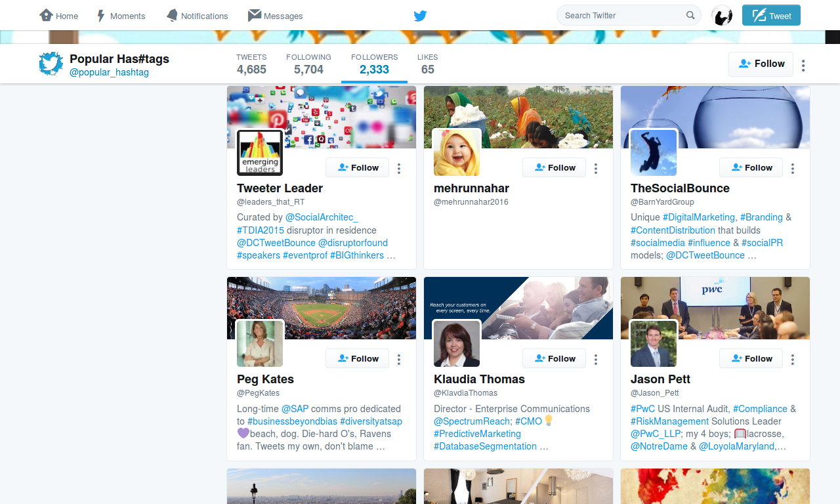Open more options on Peg Kates card
840x504 pixels.
click(399, 360)
